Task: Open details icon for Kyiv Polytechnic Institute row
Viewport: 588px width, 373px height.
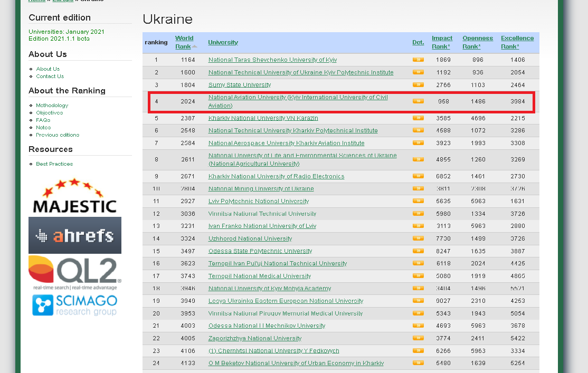Action: click(x=418, y=72)
